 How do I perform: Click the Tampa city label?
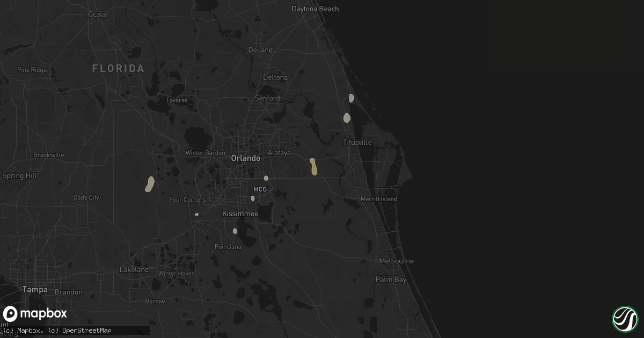pos(35,289)
